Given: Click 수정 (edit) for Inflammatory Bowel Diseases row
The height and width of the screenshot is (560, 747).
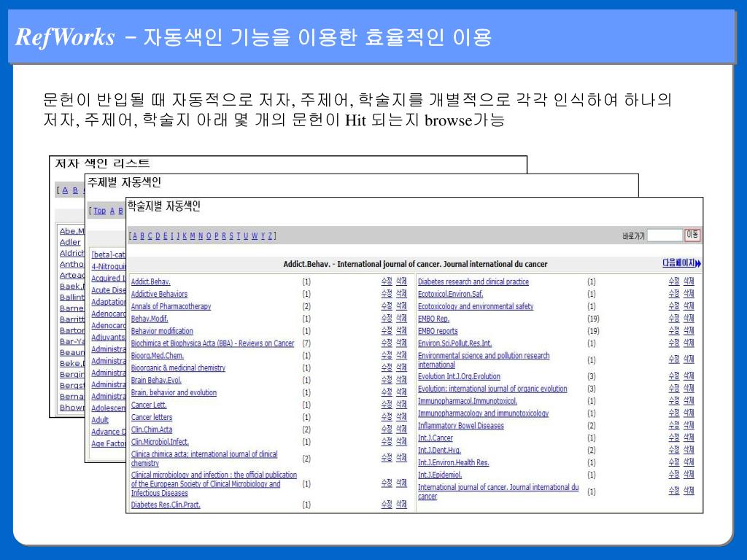Looking at the screenshot, I should point(673,426).
